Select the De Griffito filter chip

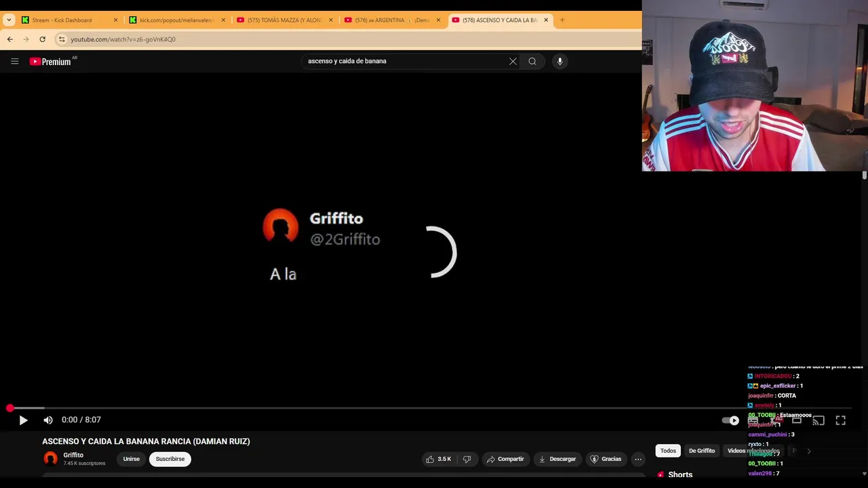[702, 451]
